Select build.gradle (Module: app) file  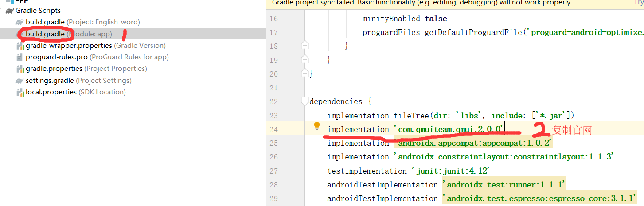click(x=69, y=34)
